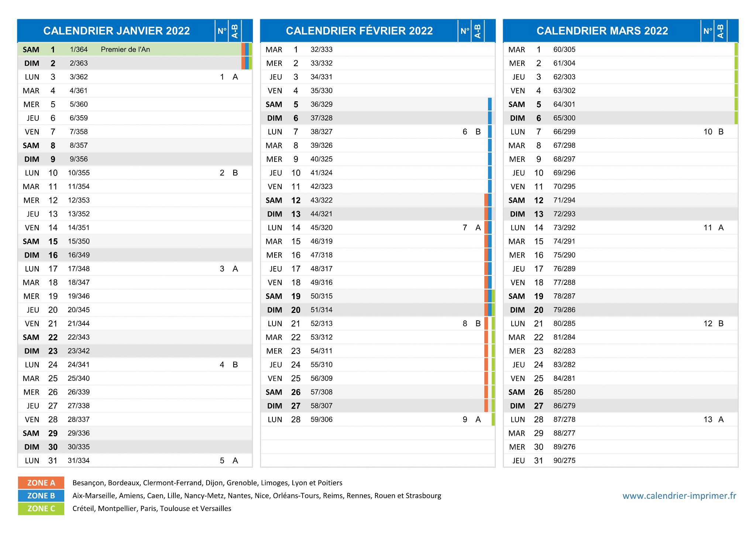Click day count '22/343' in January
This screenshot has height=535, width=756.
coord(79,337)
